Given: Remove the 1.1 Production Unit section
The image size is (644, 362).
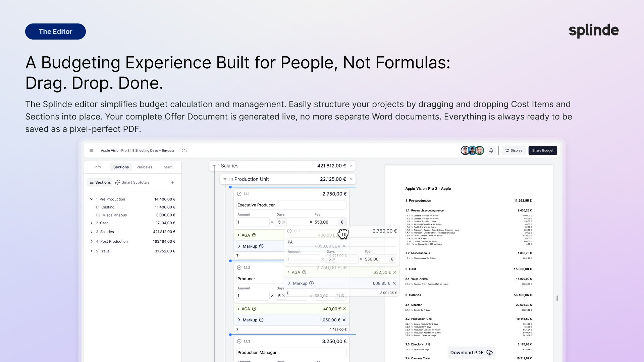Looking at the screenshot, I should 351,179.
